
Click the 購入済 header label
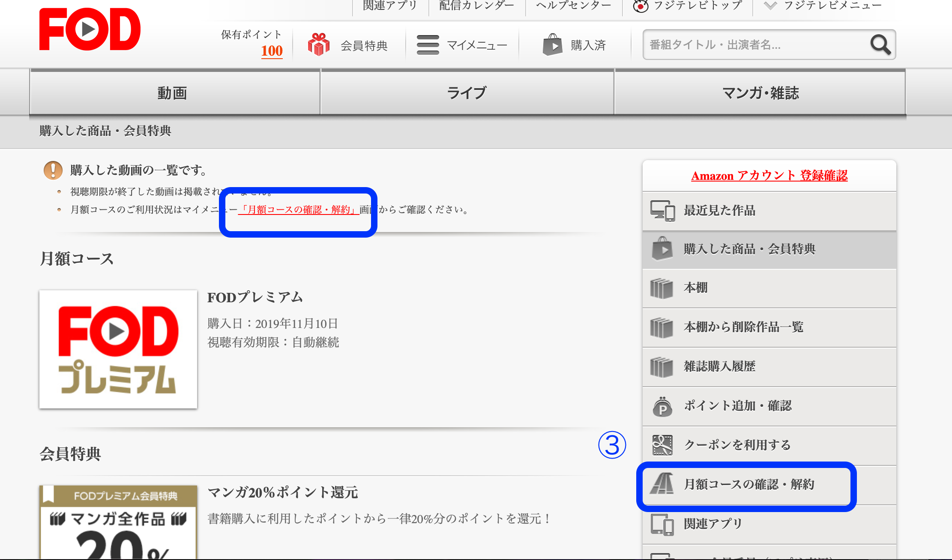tap(588, 45)
